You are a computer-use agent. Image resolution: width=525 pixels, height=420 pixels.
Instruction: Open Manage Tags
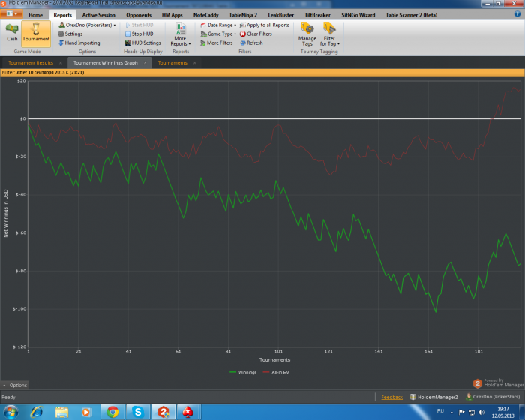click(x=307, y=34)
